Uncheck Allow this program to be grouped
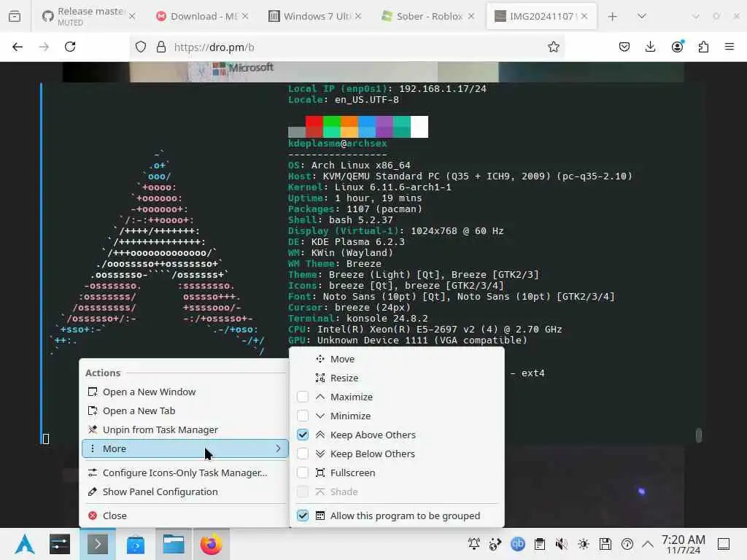The height and width of the screenshot is (560, 747). [303, 516]
